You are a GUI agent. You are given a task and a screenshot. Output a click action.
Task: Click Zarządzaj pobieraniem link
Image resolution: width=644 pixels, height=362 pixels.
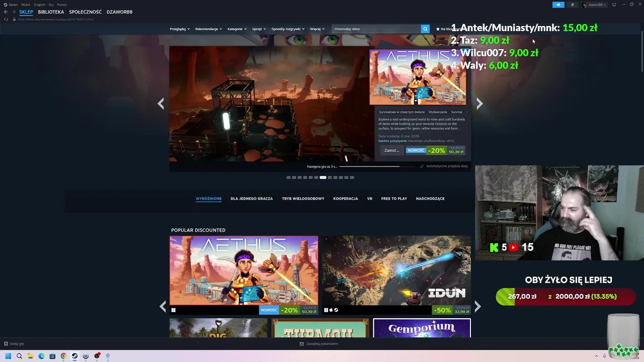pos(322,344)
